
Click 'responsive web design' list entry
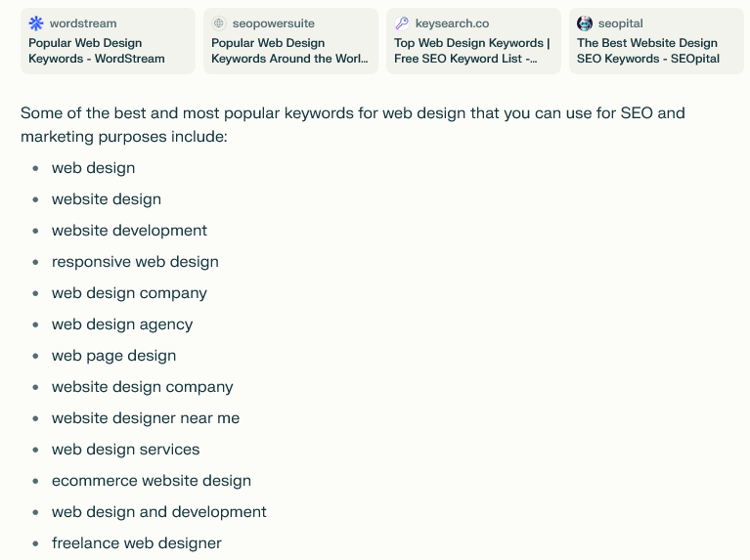(135, 262)
